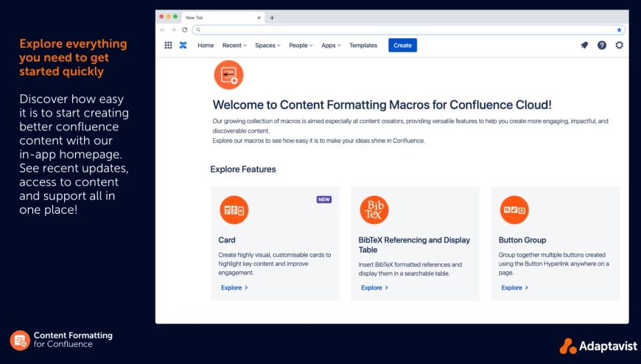This screenshot has width=641, height=364.
Task: Open the help question mark icon
Action: coord(602,46)
